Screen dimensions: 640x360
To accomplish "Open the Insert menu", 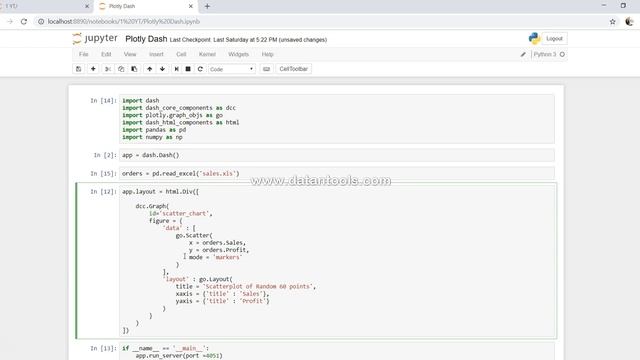I will (x=156, y=54).
